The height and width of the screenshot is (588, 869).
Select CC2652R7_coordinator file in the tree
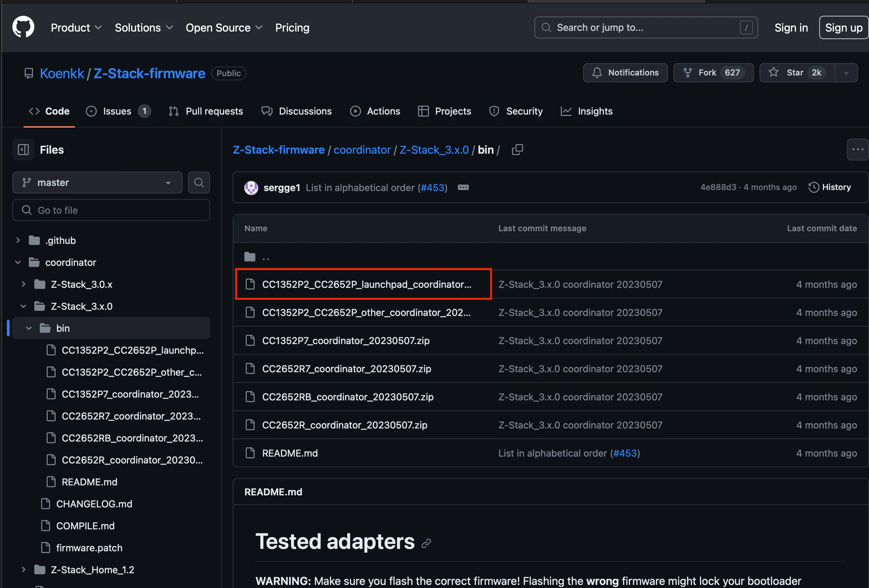click(131, 416)
